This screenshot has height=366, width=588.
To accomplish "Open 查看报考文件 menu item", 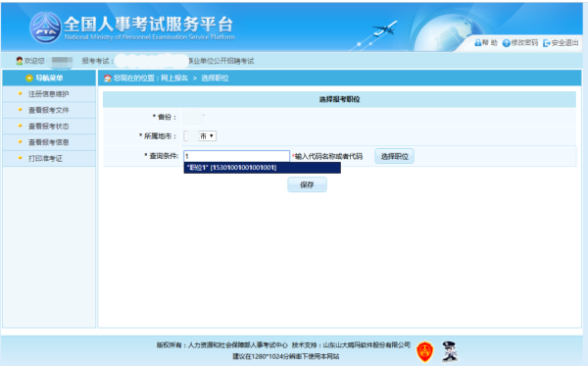I will (x=48, y=110).
